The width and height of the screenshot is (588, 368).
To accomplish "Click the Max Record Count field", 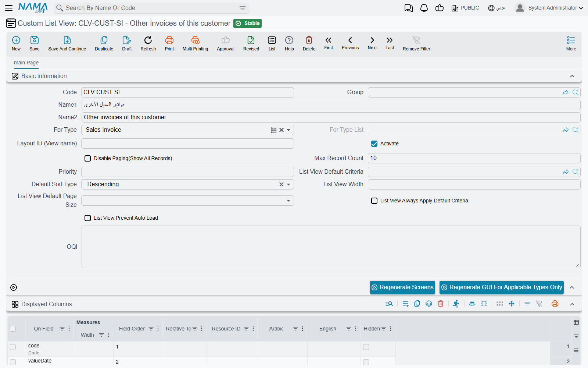I will click(474, 158).
